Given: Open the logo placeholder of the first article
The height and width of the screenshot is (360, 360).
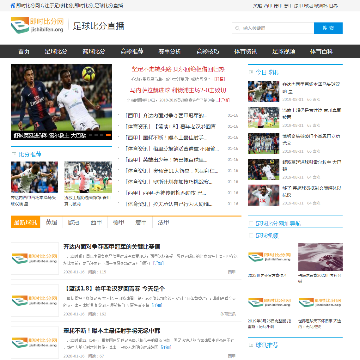Looking at the screenshot, I should coord(35,258).
